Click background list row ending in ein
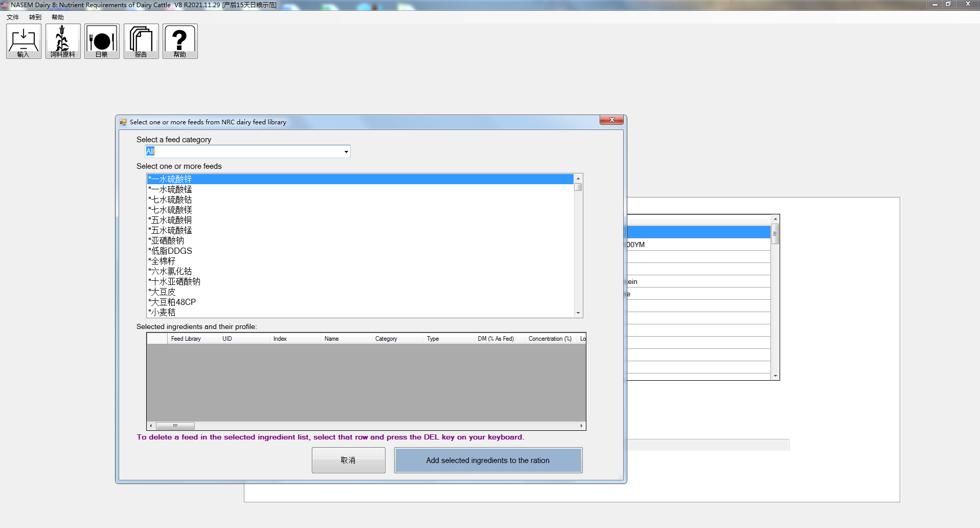 pos(698,281)
